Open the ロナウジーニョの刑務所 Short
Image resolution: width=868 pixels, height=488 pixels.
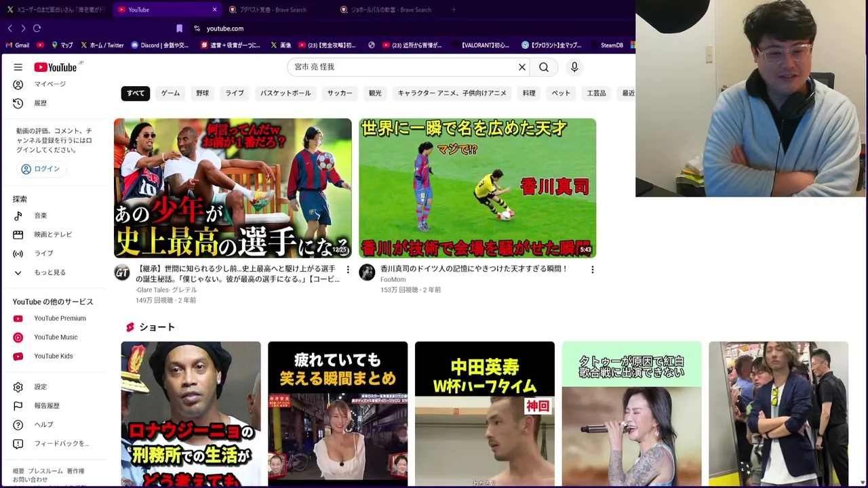click(x=191, y=414)
